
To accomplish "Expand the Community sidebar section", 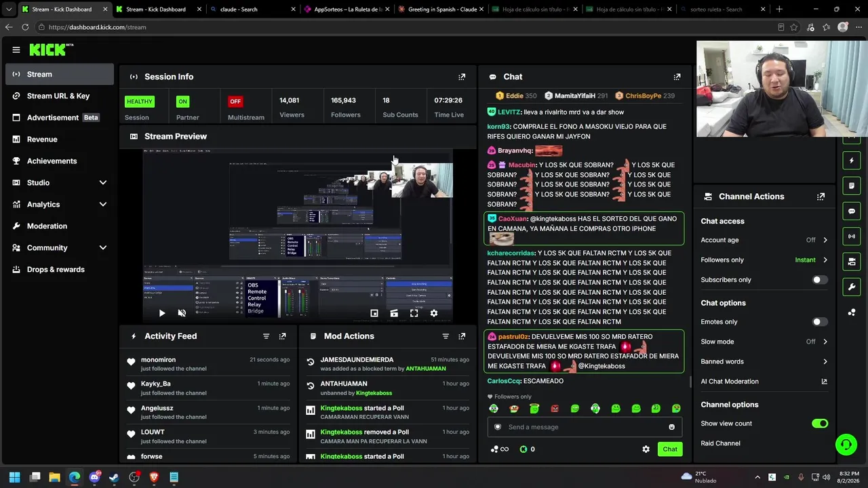I will (60, 247).
